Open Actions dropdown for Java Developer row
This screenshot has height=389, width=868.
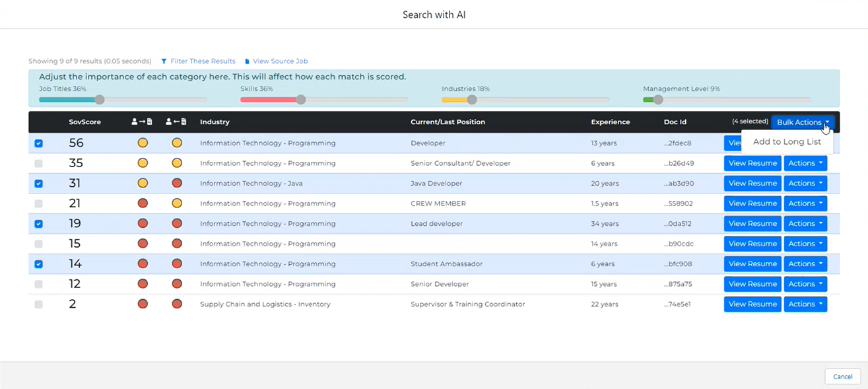click(x=805, y=184)
